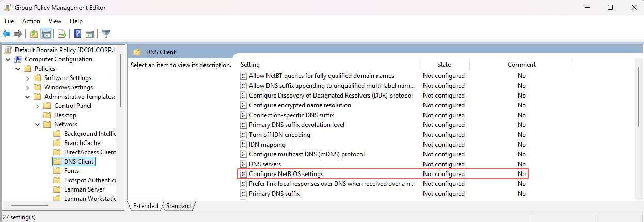The height and width of the screenshot is (222, 644).
Task: Sort by the State column header
Action: pos(444,65)
